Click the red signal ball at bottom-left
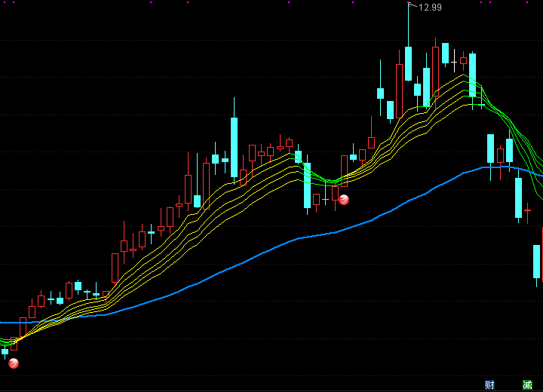The width and height of the screenshot is (543, 392). [x=14, y=363]
